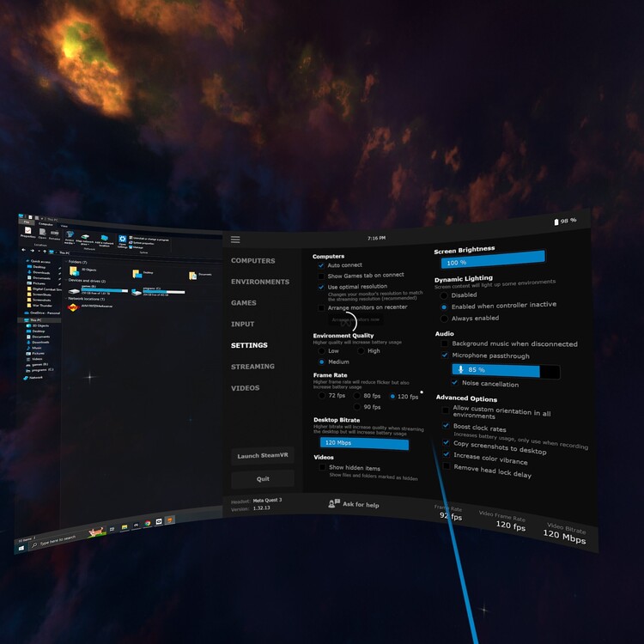This screenshot has width=644, height=644.
Task: Click the Back arrow in Explorer
Action: point(24,250)
